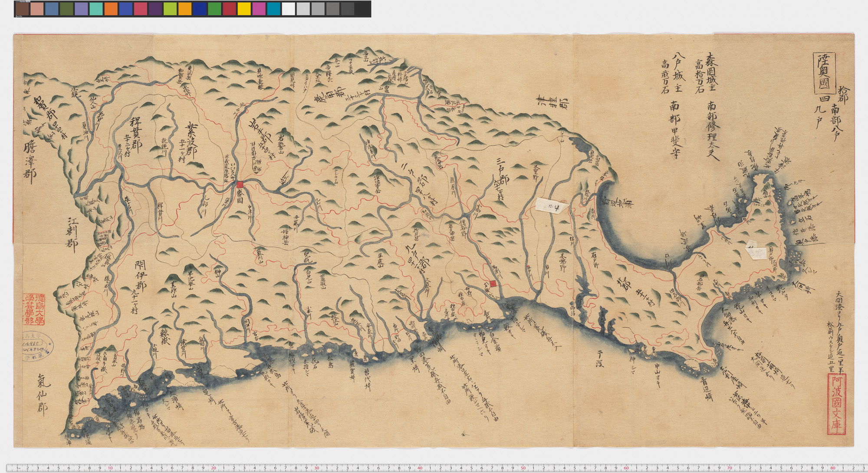The height and width of the screenshot is (473, 868).
Task: Click the 三戸郡 district label
Action: click(502, 172)
